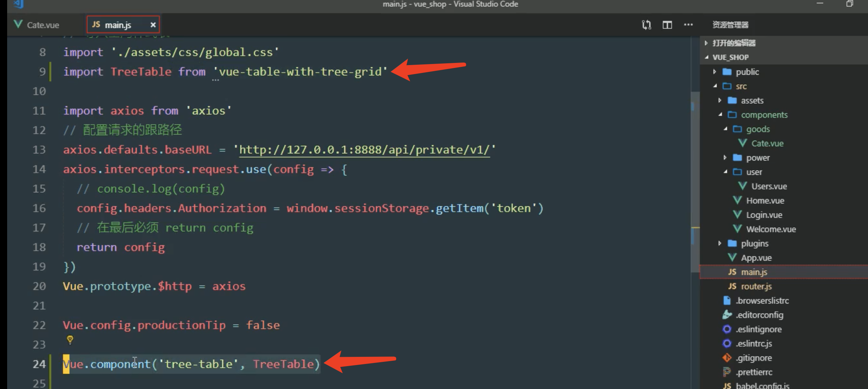Click the VS Code logo in title bar
The height and width of the screenshot is (389, 868).
[x=19, y=4]
